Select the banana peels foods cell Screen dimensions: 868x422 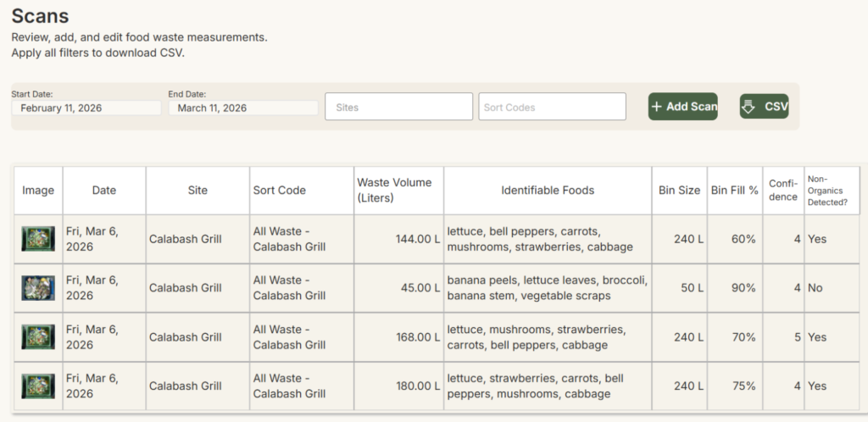pos(548,288)
